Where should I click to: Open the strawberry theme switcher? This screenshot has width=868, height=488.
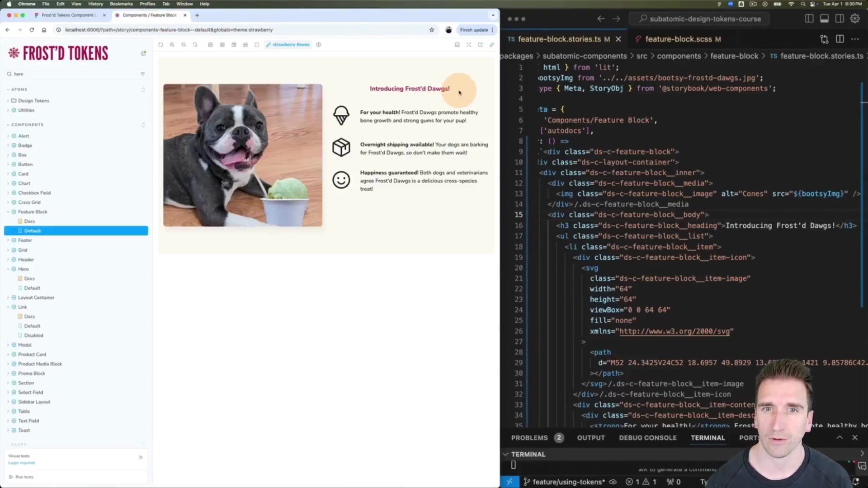[288, 45]
